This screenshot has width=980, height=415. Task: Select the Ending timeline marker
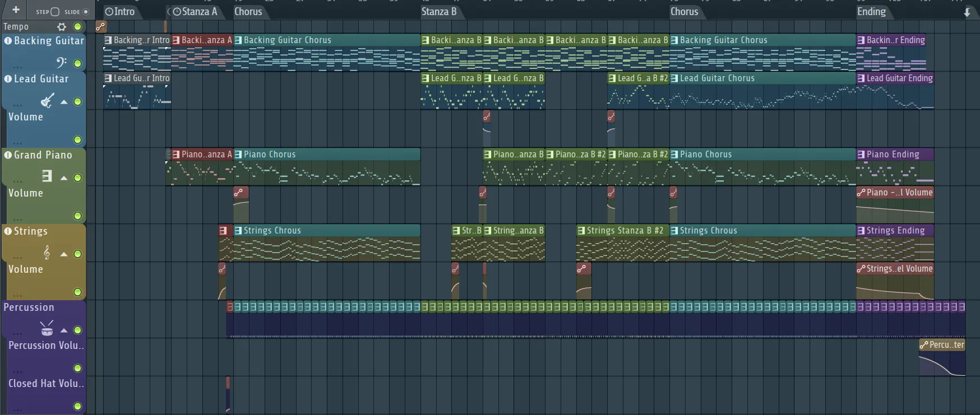click(871, 12)
